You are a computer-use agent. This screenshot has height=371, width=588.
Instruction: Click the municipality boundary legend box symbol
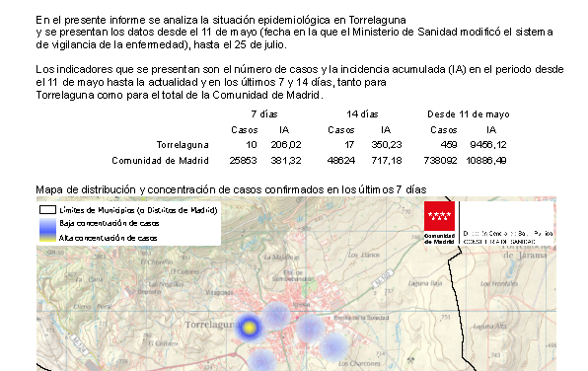tap(47, 210)
